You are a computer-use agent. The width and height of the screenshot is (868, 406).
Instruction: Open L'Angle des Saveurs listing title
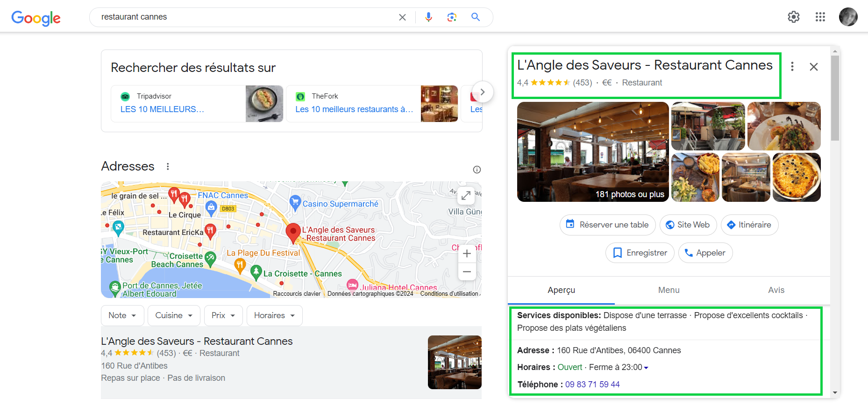point(197,342)
